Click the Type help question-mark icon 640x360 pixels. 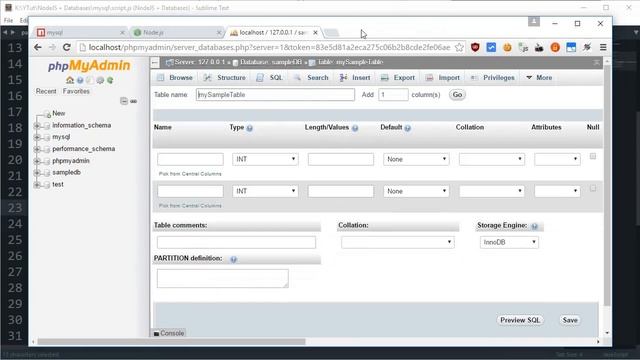(249, 128)
